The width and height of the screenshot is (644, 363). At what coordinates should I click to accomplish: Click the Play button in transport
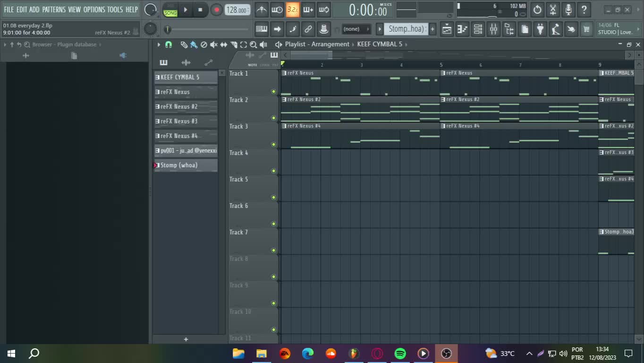(186, 9)
